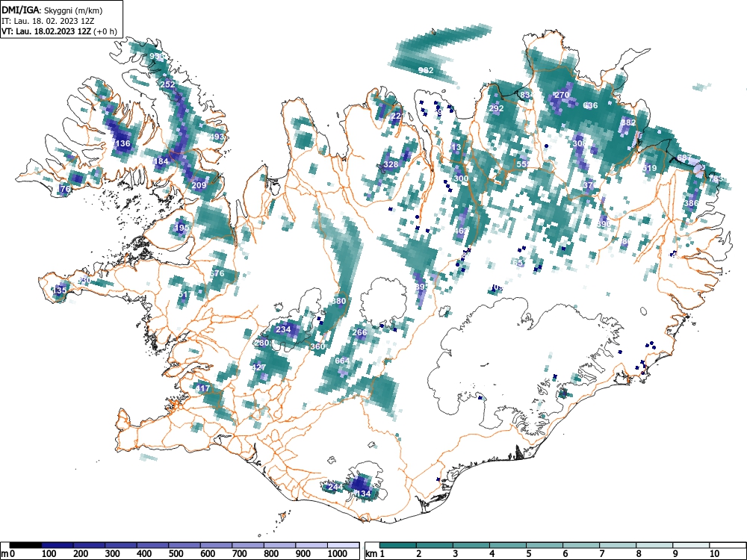Click the 270 visibility value

coord(562,95)
